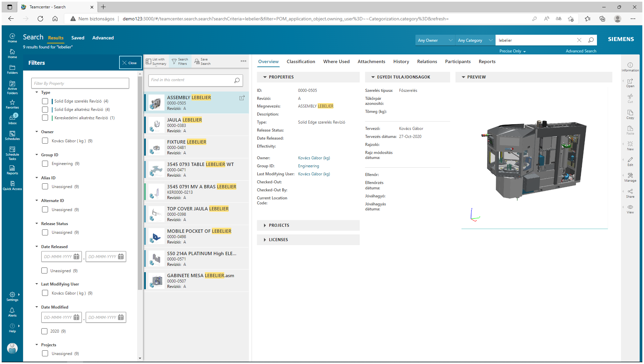644x364 pixels.
Task: Open the Any Owner dropdown
Action: point(435,40)
